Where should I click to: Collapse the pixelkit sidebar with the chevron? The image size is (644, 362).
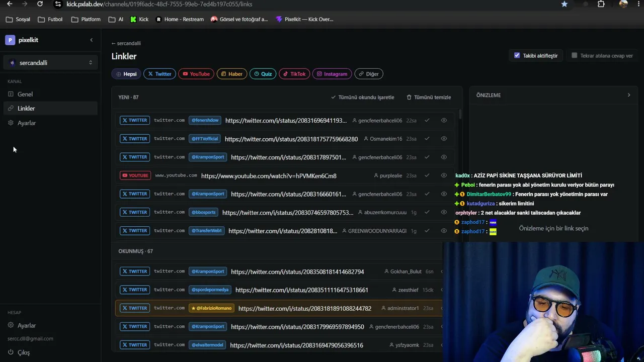[91, 40]
